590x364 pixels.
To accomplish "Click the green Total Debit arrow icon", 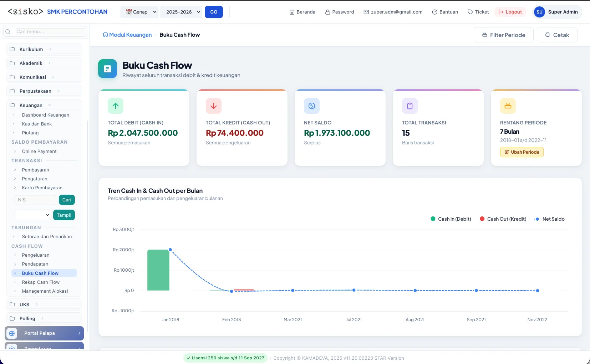I will 116,106.
